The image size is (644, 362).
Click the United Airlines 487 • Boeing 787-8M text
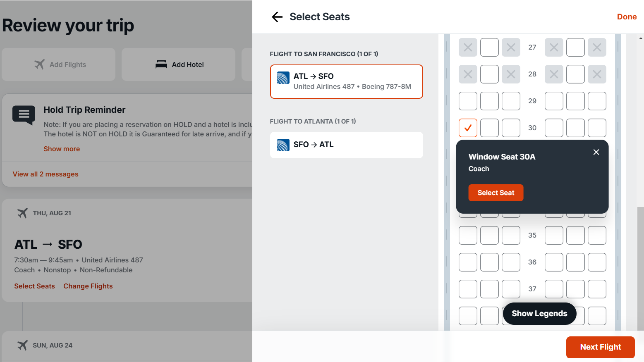352,86
